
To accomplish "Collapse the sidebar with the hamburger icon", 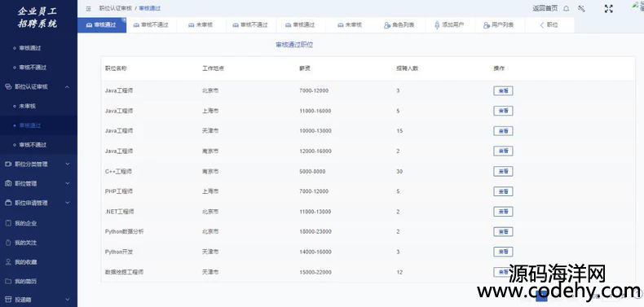I will [x=89, y=9].
